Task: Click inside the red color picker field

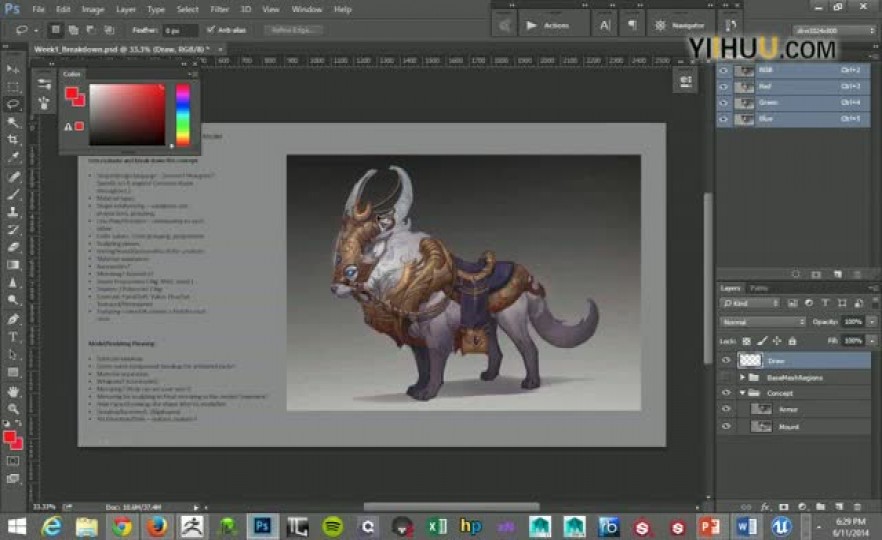Action: [x=127, y=115]
